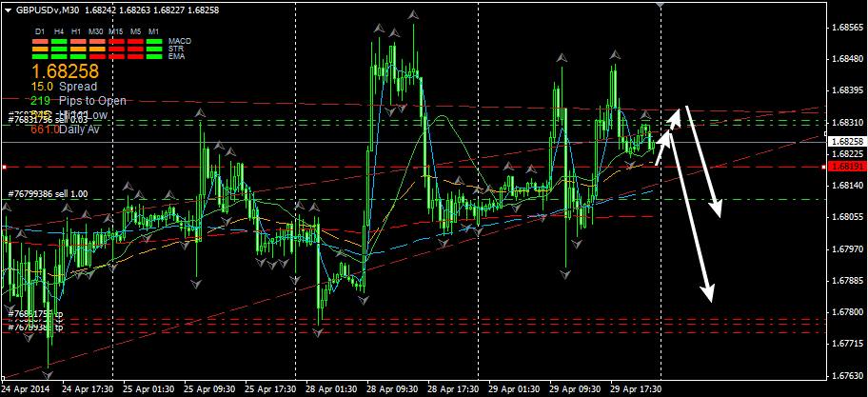Click the M30 timeframe label
868x397 pixels.
coord(96,32)
